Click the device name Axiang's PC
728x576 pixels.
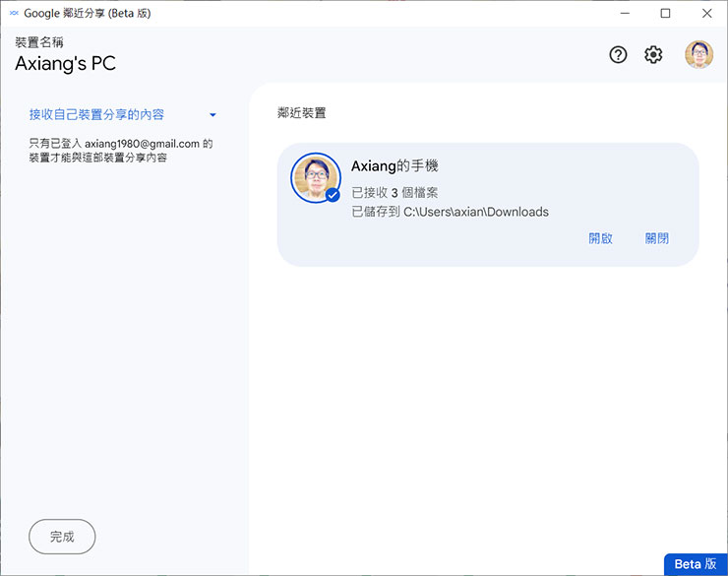[66, 63]
